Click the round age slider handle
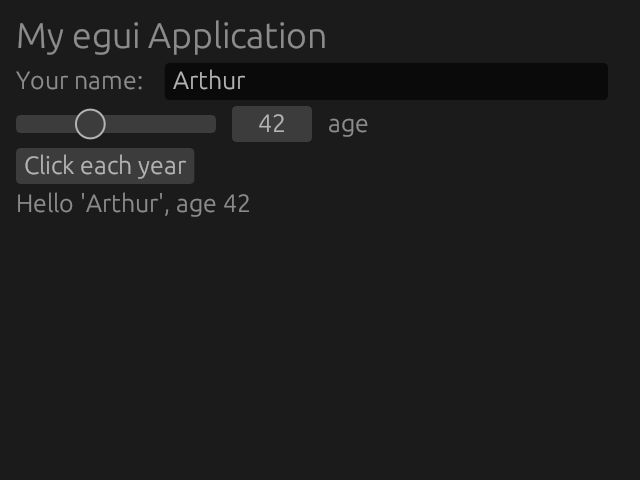This screenshot has height=480, width=640. point(90,124)
